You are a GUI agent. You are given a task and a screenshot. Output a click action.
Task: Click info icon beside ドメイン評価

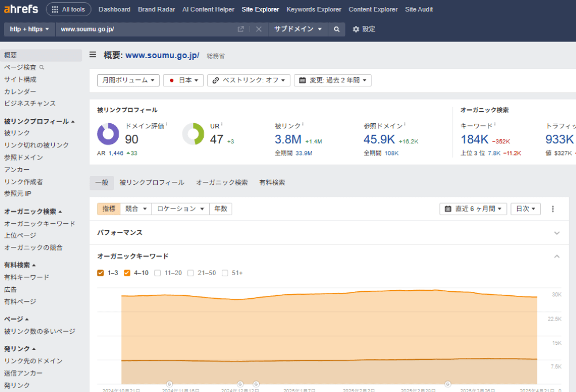coord(166,124)
